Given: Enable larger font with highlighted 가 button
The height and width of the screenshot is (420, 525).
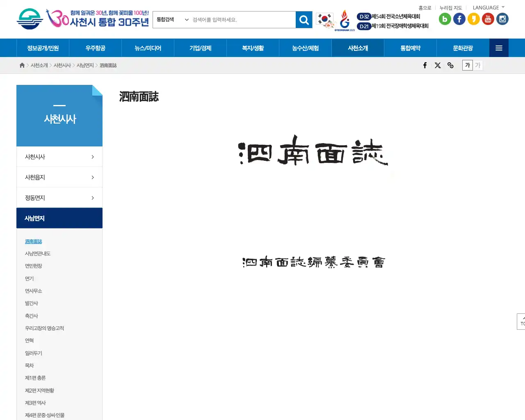Looking at the screenshot, I should [467, 65].
